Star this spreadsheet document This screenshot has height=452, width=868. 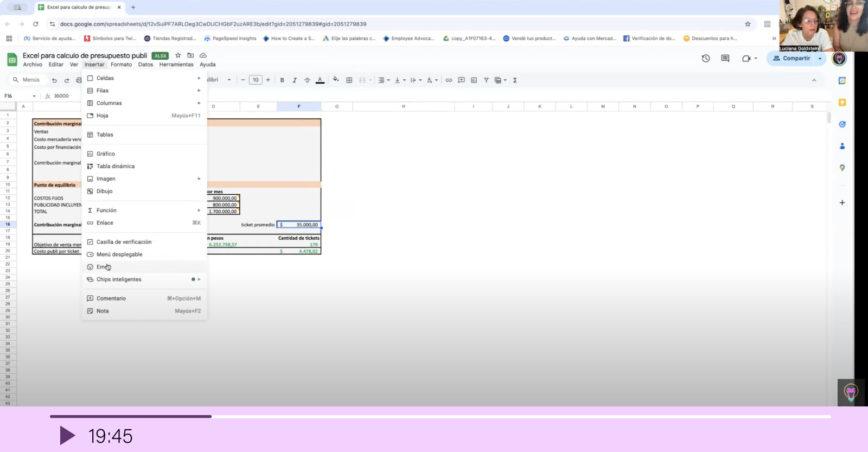point(178,55)
